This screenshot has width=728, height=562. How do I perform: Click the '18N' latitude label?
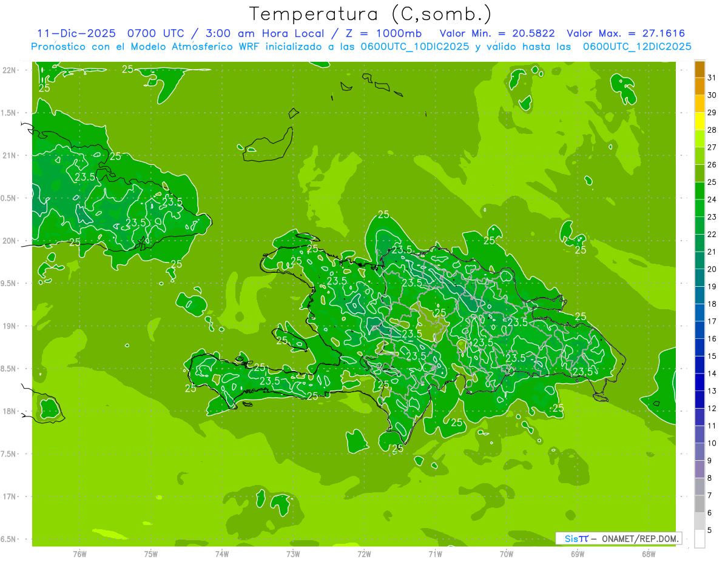[8, 411]
